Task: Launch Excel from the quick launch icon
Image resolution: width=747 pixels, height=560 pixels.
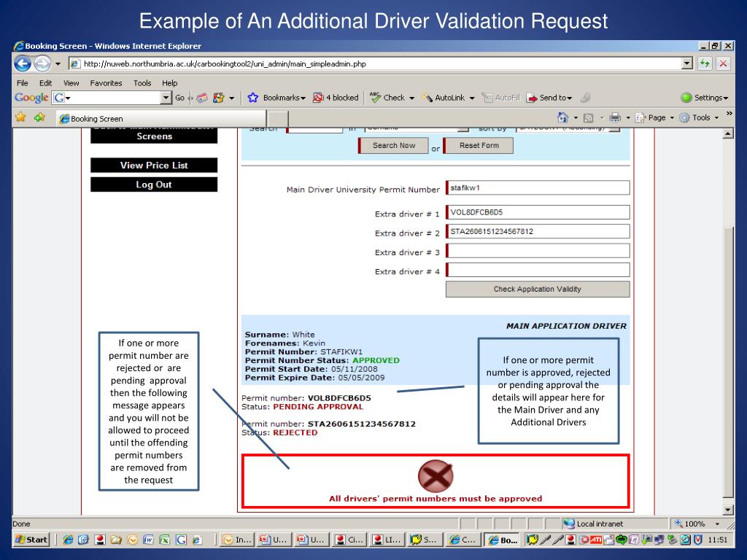Action: pos(164,540)
